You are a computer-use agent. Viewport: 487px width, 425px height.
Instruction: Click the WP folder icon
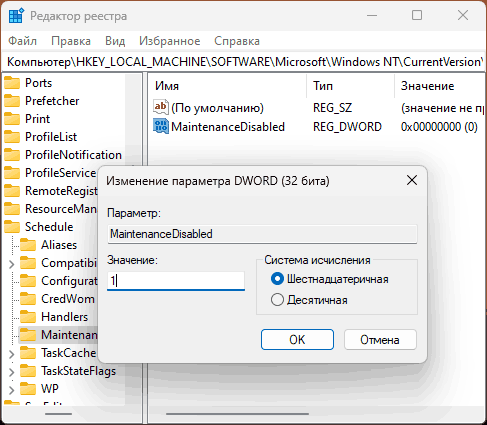click(28, 389)
